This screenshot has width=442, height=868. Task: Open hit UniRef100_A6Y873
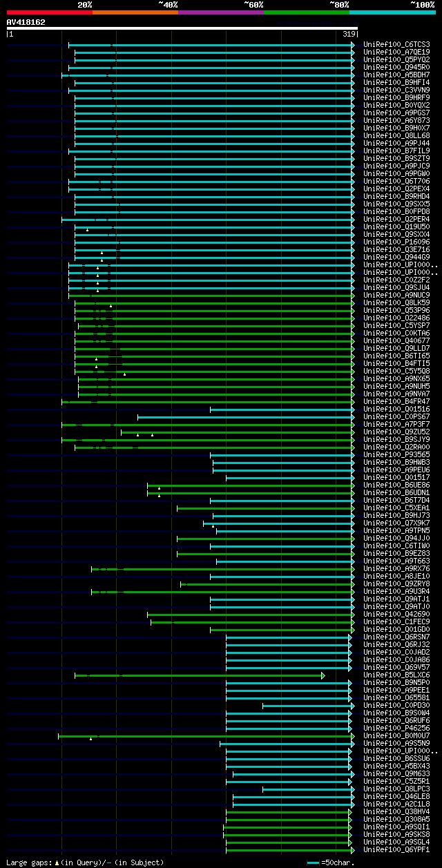pos(396,121)
